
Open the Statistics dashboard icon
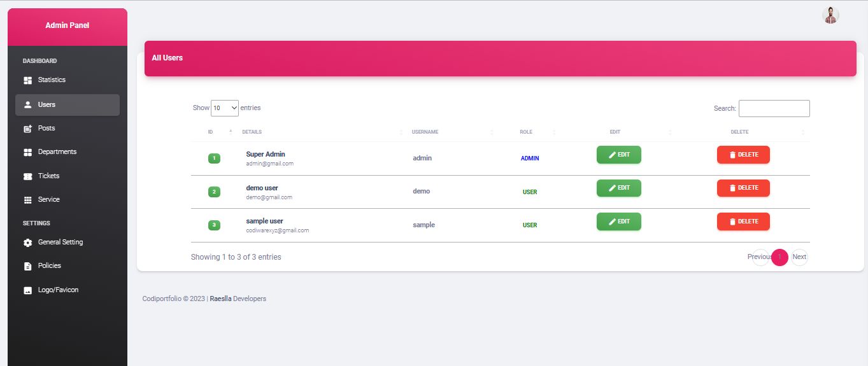click(x=27, y=80)
